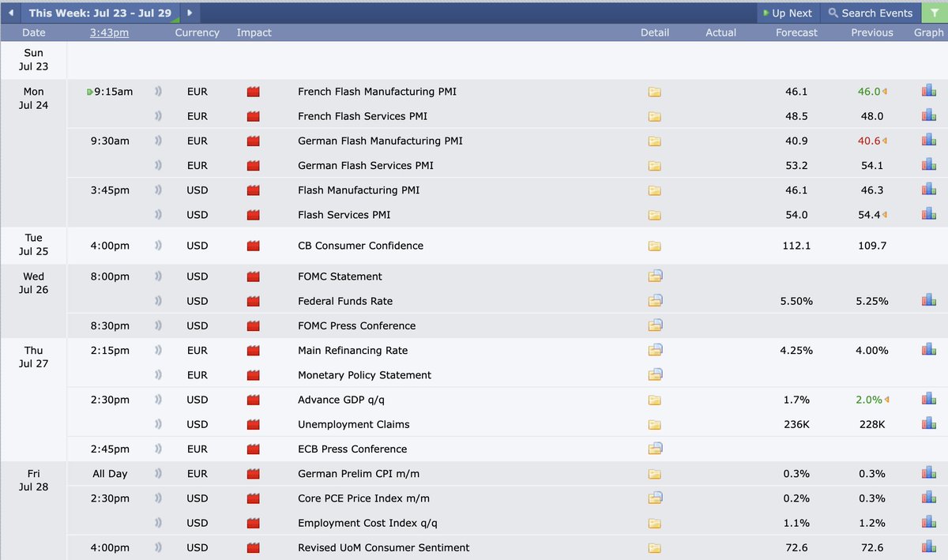
Task: Show graph for Employment Cost Index q/q
Action: (928, 523)
